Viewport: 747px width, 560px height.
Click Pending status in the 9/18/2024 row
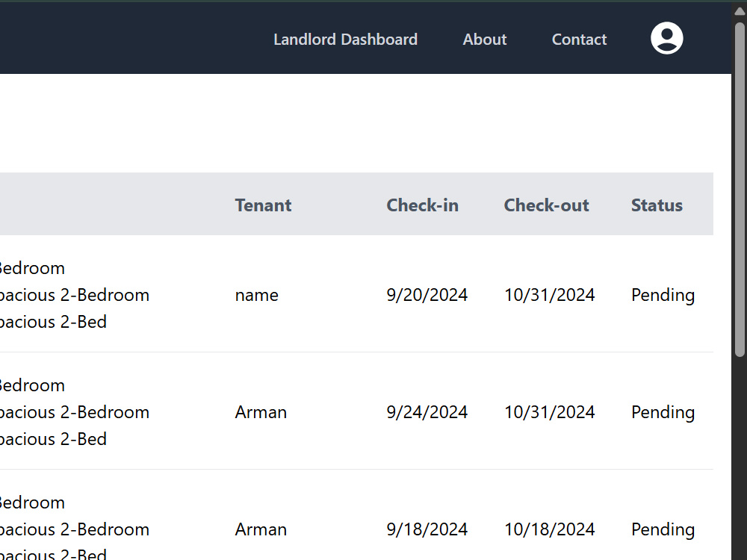(663, 529)
